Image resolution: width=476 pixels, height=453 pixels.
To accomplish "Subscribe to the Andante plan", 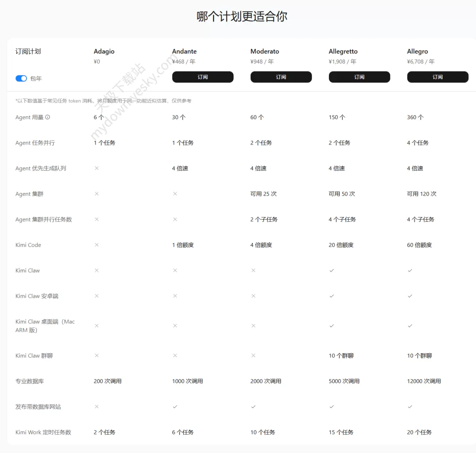I will [x=203, y=77].
